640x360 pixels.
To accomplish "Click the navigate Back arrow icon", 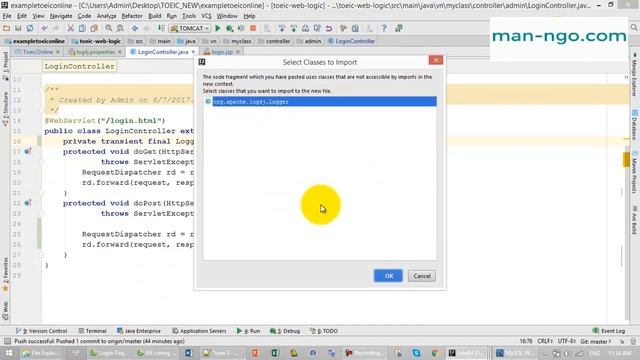I will coord(135,28).
